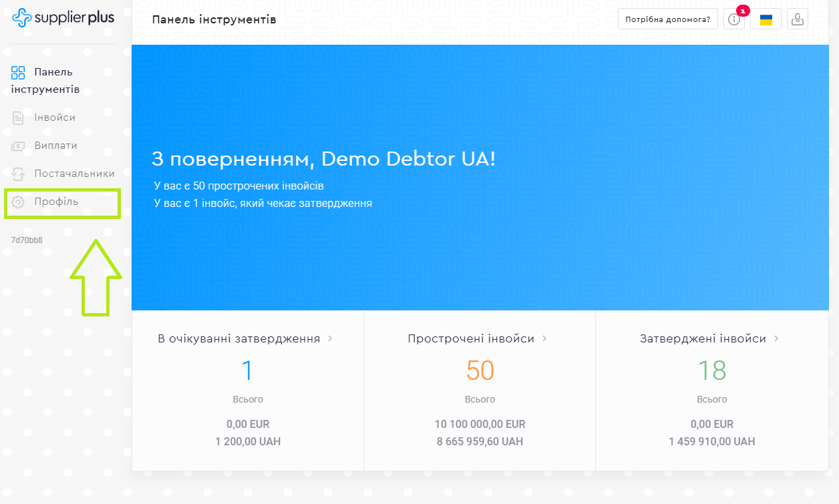The width and height of the screenshot is (839, 504).
Task: Click the invoice document icon in sidebar
Action: click(x=18, y=118)
